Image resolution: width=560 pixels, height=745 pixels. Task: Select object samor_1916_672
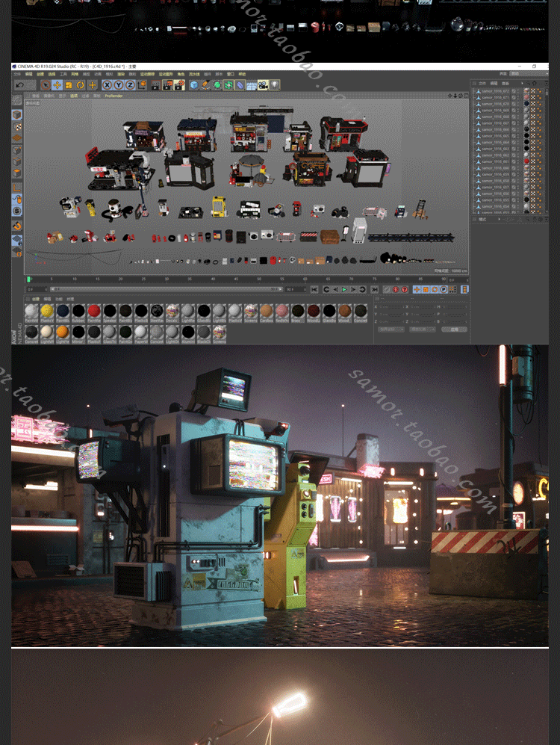[x=495, y=91]
